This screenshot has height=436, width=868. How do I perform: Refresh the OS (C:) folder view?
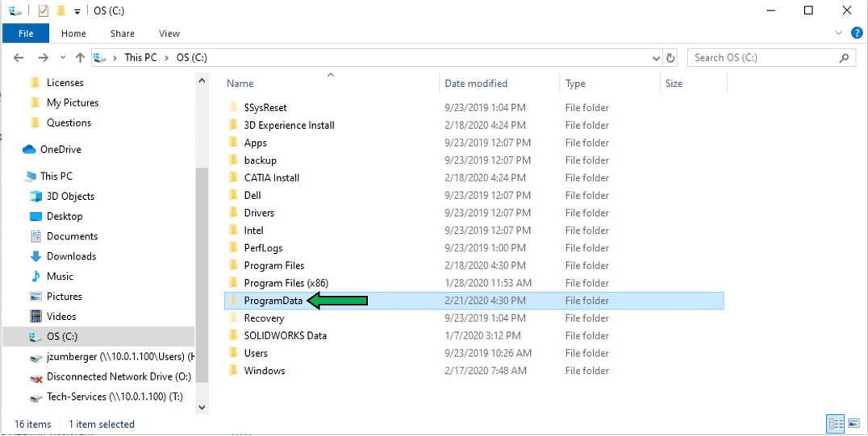[670, 57]
